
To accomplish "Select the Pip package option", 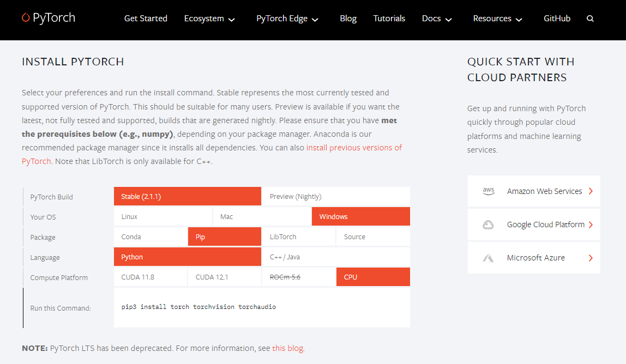I will [x=224, y=236].
